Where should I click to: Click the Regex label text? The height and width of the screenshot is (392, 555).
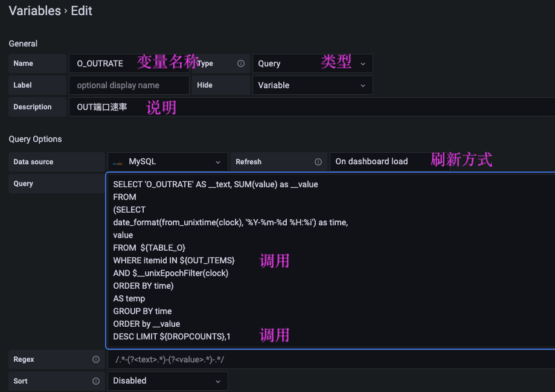24,359
